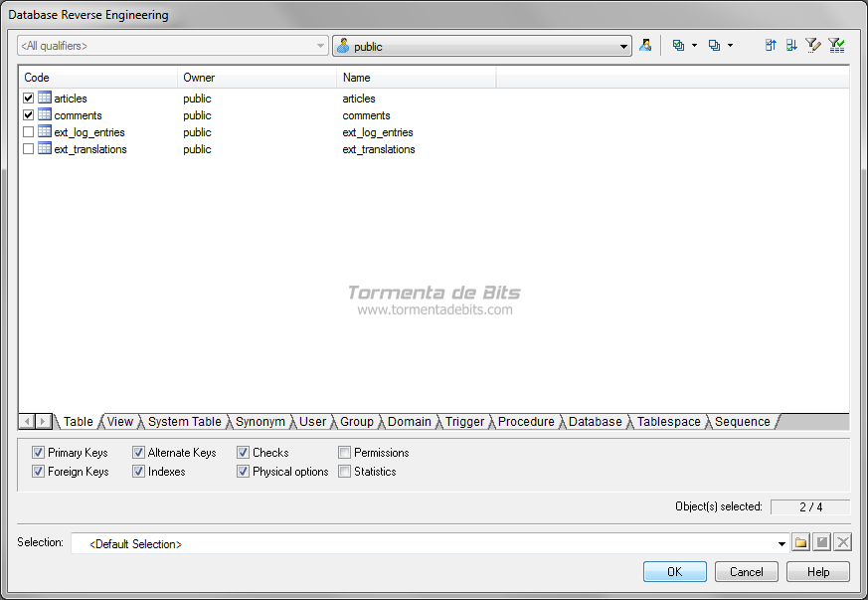Switch to the Sequence tab

point(743,422)
